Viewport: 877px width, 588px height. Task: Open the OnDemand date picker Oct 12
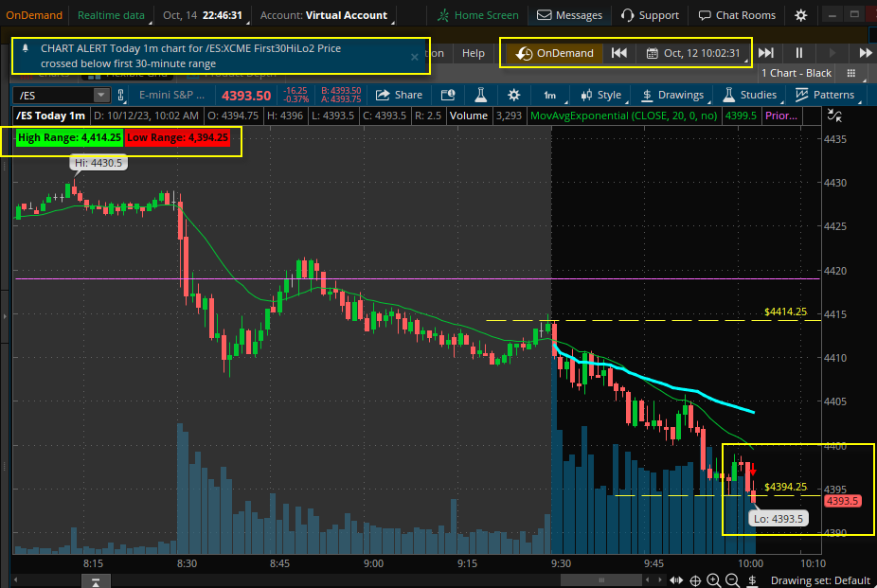[x=694, y=53]
